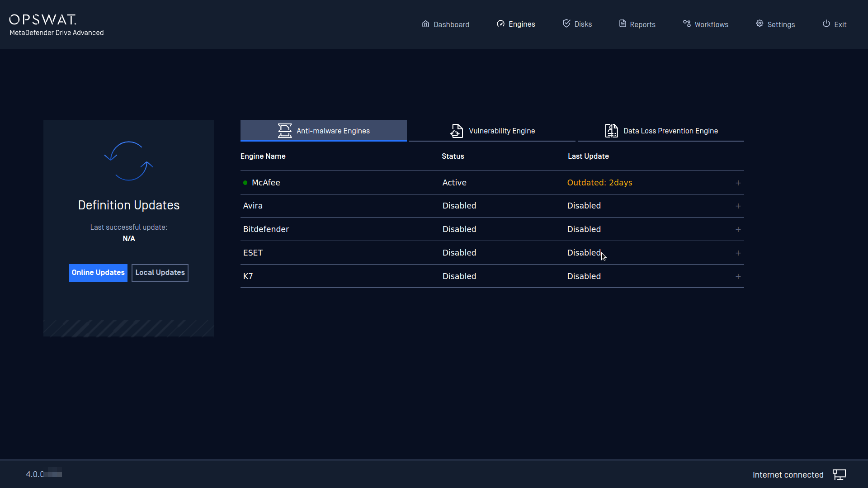The height and width of the screenshot is (488, 868).
Task: Select Exit in the top navigation
Action: pyautogui.click(x=835, y=24)
